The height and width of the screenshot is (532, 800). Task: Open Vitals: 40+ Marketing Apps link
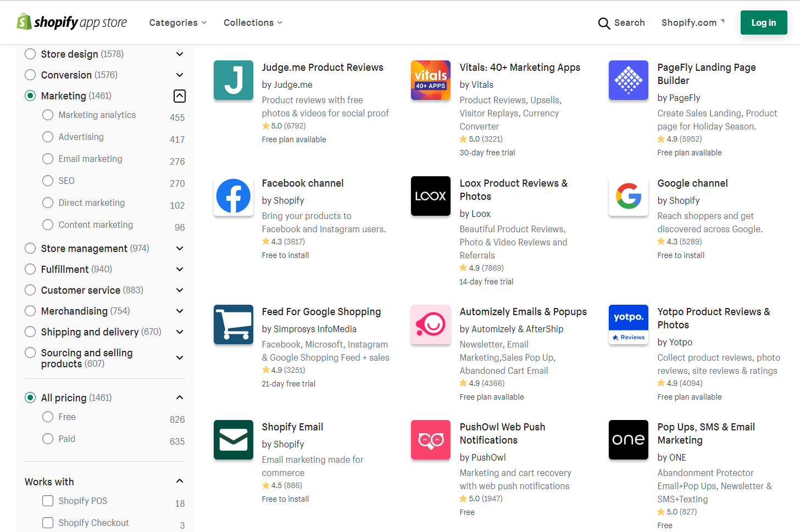coord(520,68)
